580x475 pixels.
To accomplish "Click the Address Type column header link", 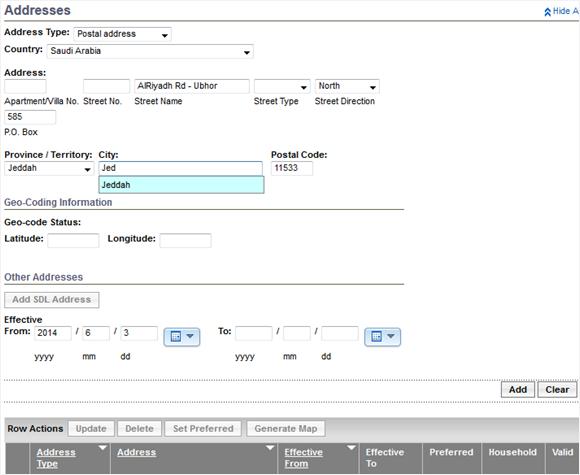I will tap(56, 458).
